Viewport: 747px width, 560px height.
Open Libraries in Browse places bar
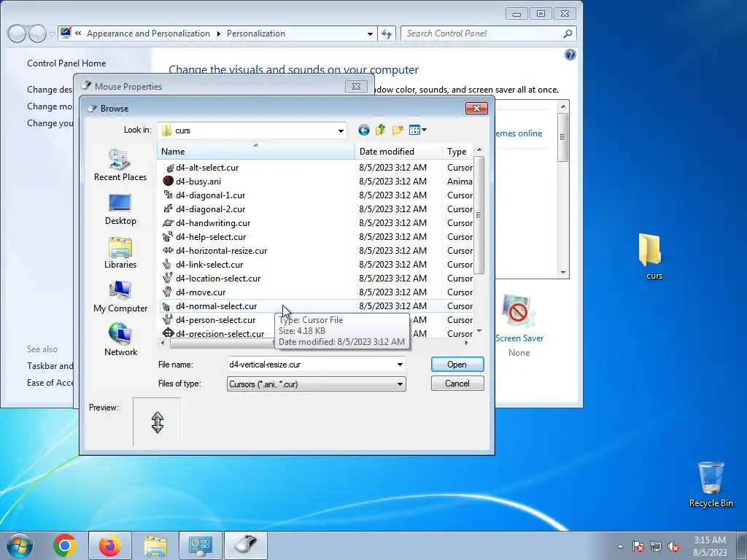point(120,253)
